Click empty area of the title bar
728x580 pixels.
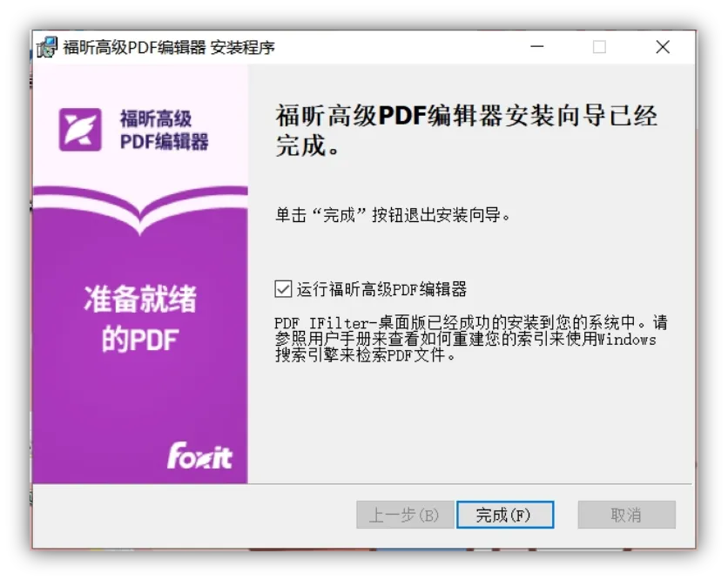[400, 47]
